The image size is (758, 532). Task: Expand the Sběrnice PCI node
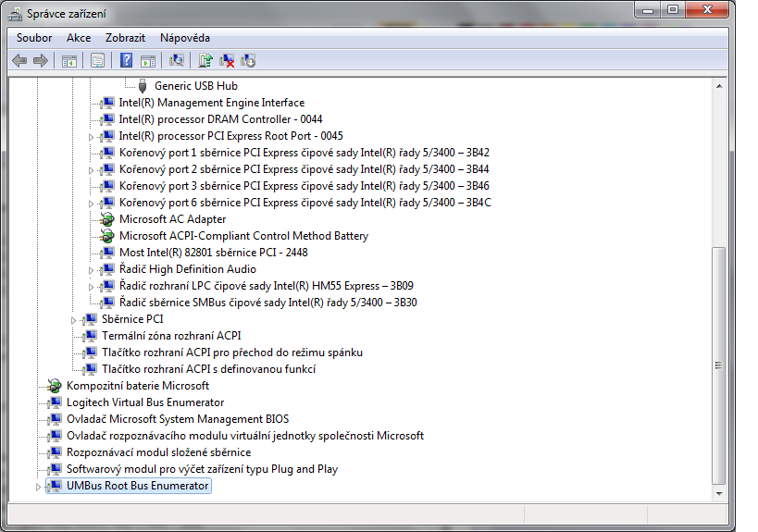pos(73,320)
